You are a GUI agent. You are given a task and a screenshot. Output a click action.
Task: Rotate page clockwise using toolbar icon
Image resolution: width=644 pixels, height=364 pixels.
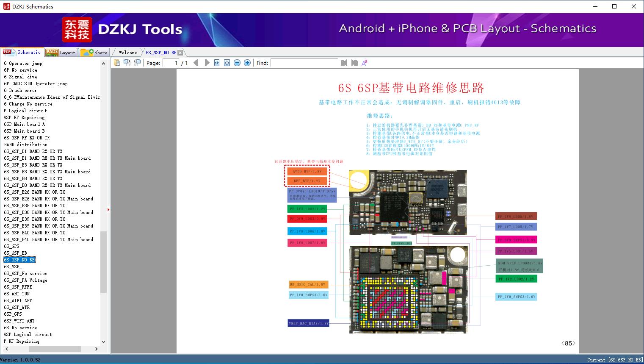click(x=137, y=63)
